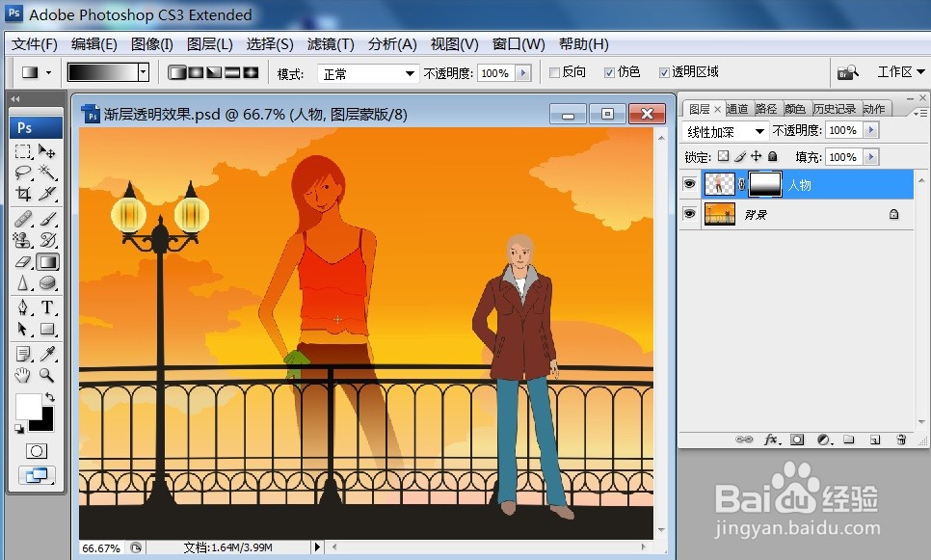Viewport: 931px width, 560px height.
Task: Create a new layer
Action: (x=875, y=440)
